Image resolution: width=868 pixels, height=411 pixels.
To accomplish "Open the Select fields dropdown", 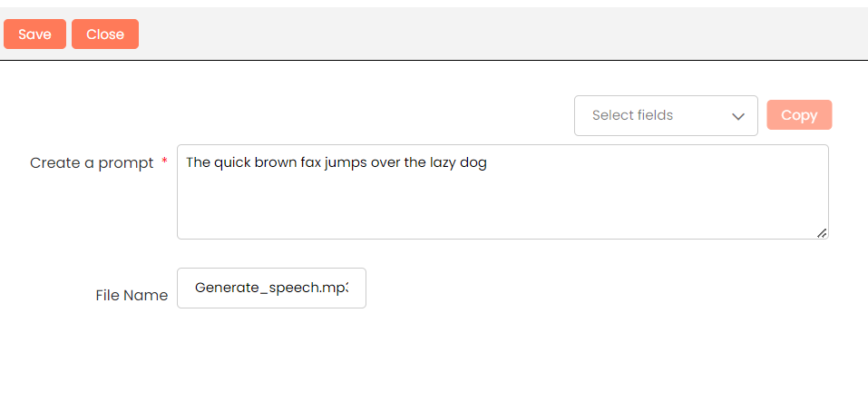I will coord(665,115).
